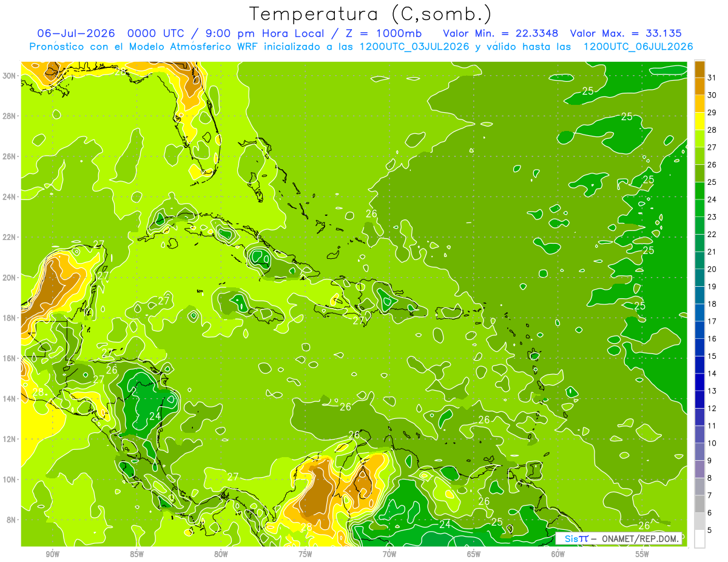728x562 pixels.
Task: Click the legend scale label "15"
Action: tap(712, 356)
